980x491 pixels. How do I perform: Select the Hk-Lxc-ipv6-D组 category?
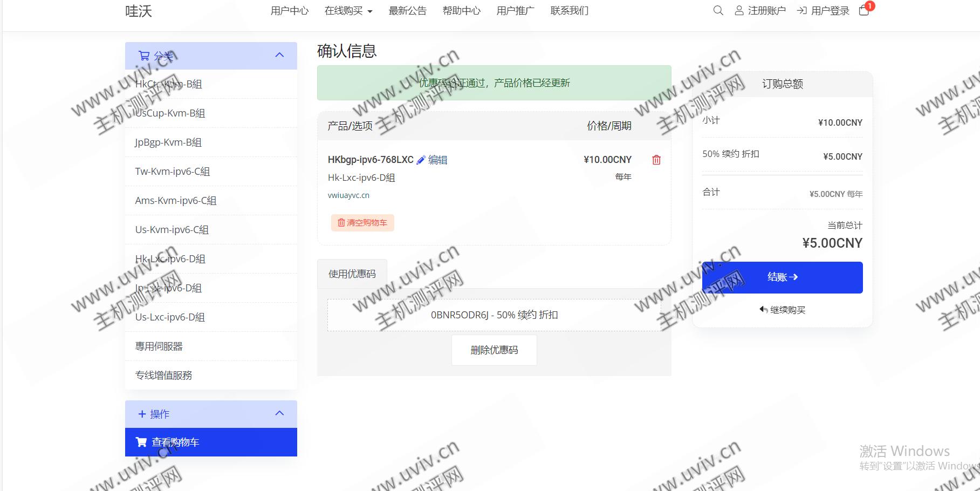[x=170, y=259]
